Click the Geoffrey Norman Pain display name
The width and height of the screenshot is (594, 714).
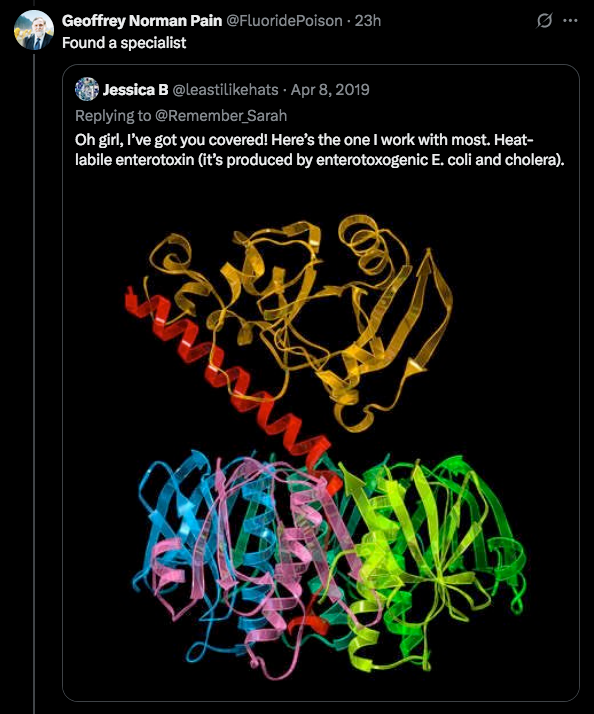(142, 21)
